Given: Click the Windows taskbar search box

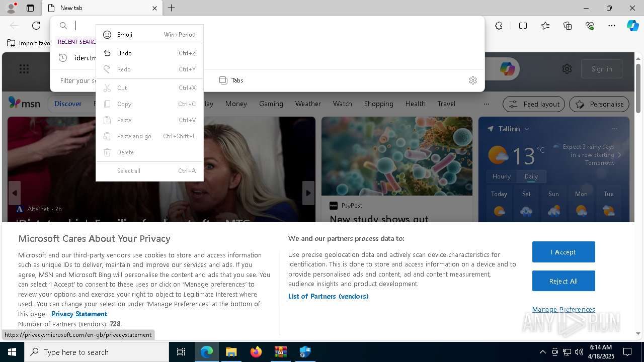Looking at the screenshot, I should coord(97,352).
